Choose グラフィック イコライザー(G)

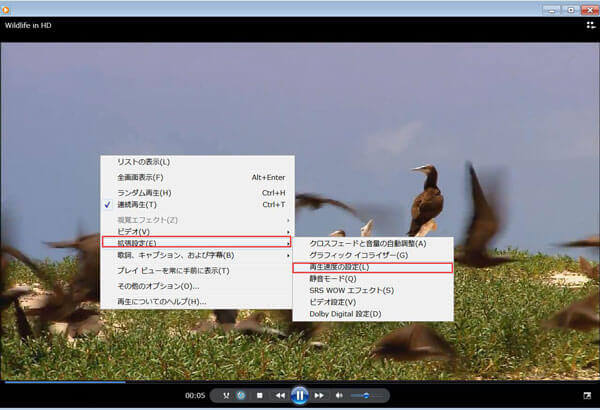point(373,255)
